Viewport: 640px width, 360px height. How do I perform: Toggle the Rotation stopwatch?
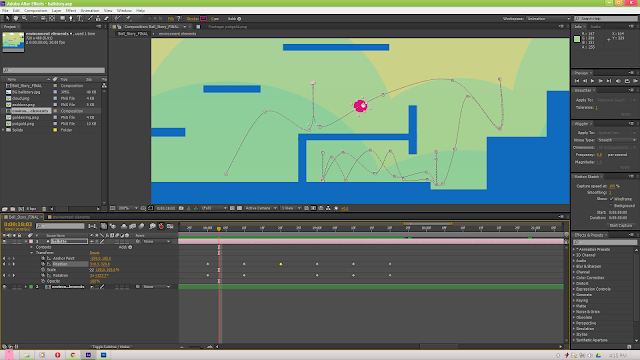43,276
